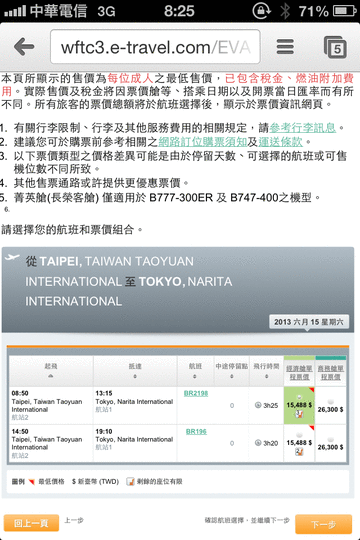Continue with the 下一步 button
Image resolution: width=360 pixels, height=540 pixels.
point(323,524)
